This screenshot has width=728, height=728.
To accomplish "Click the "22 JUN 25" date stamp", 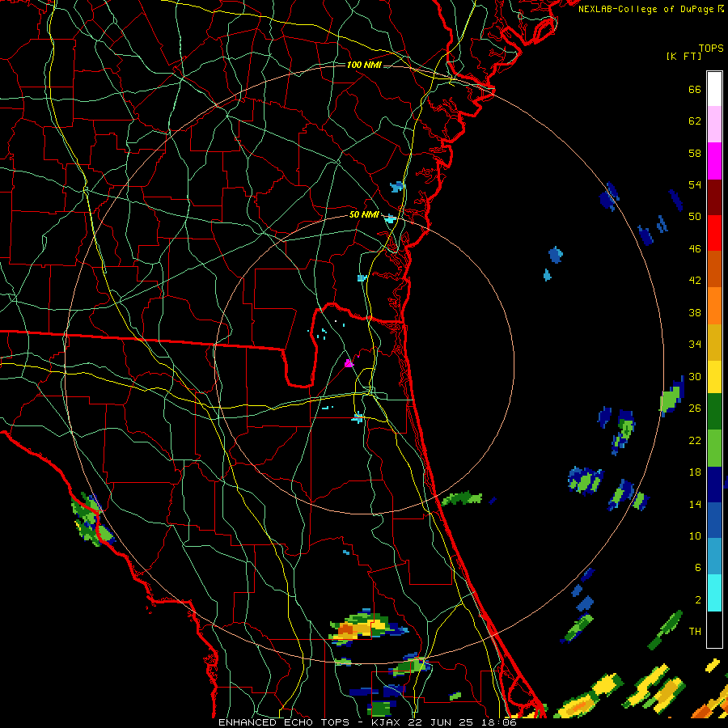I will (x=441, y=722).
